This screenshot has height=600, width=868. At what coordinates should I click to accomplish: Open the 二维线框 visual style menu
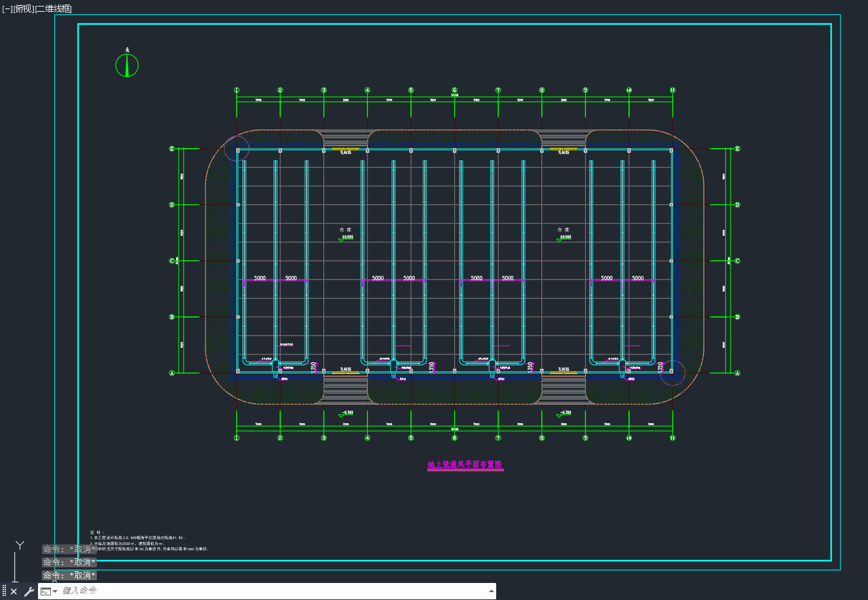tap(54, 9)
